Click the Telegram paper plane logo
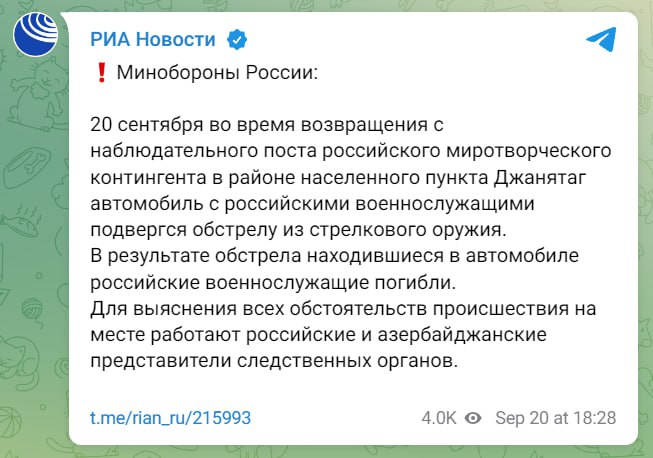Viewport: 653px width, 458px height. pos(600,39)
